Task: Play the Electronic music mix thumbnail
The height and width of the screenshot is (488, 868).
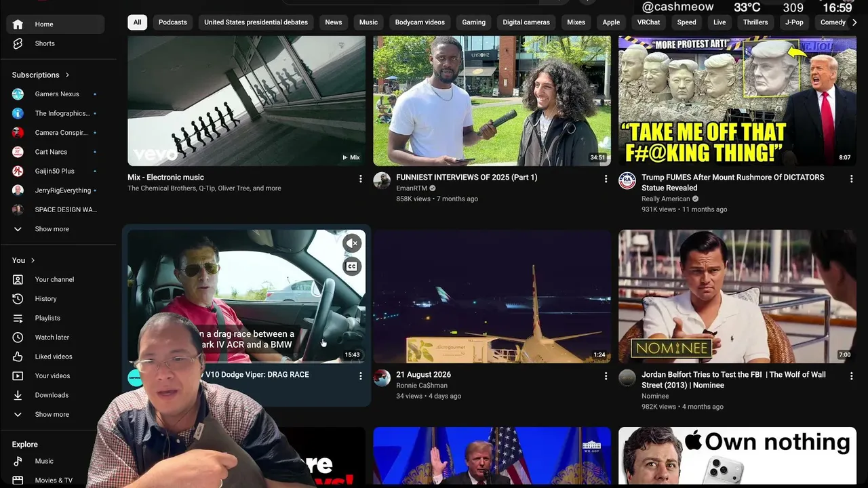Action: tap(246, 101)
